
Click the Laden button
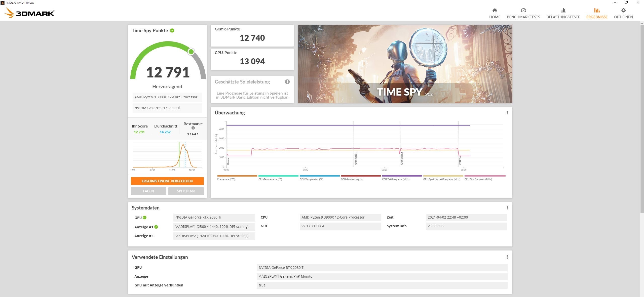pyautogui.click(x=148, y=191)
